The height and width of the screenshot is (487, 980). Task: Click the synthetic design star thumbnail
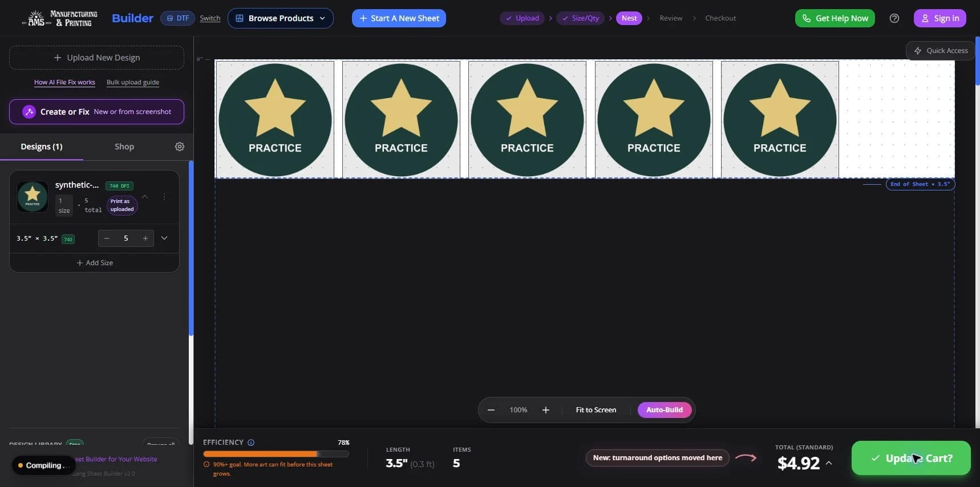33,197
